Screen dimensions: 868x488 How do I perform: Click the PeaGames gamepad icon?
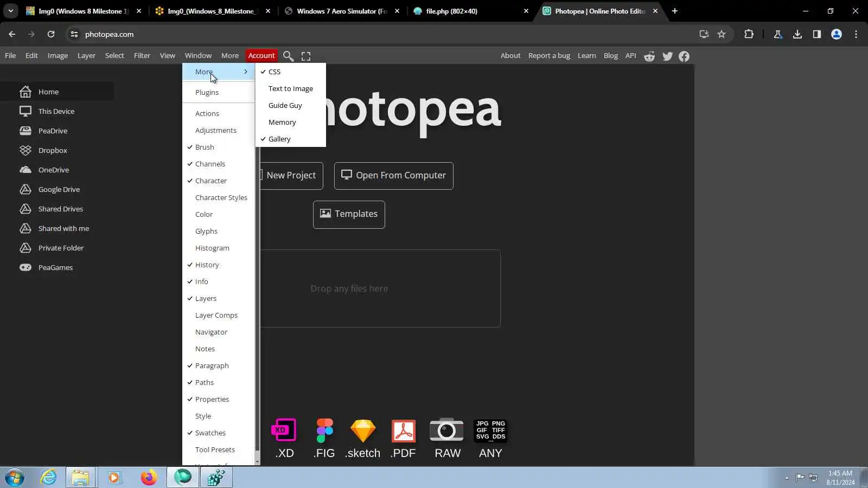coord(25,267)
